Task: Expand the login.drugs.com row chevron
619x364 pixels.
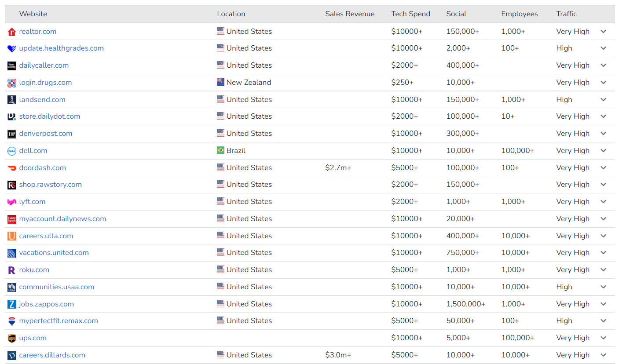Action: [x=604, y=83]
